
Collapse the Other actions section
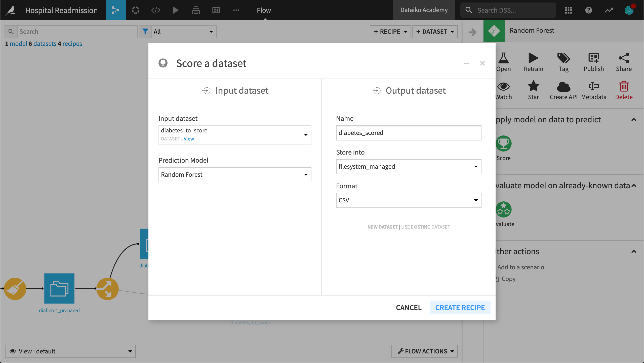coord(634,251)
